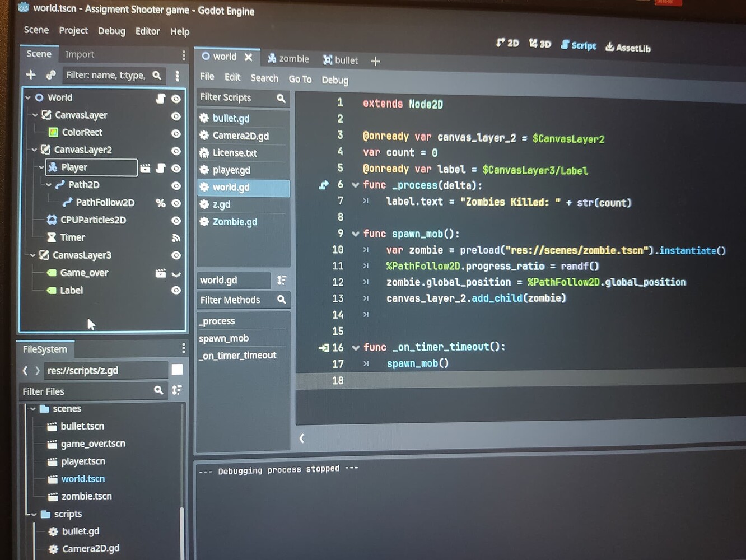
Task: Jump to the _on_timer_timeout method
Action: tap(237, 356)
